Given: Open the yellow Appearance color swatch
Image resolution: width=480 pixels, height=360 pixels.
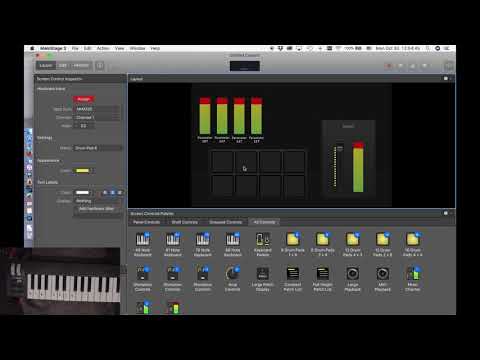Looking at the screenshot, I should pos(83,171).
